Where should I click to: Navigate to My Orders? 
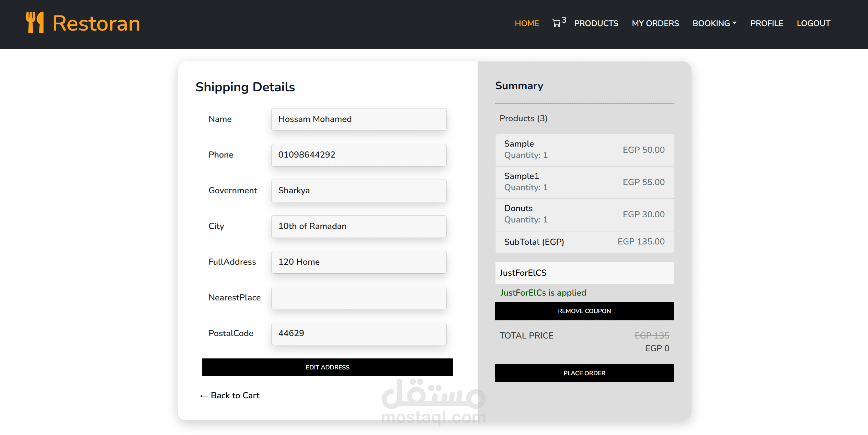(x=655, y=23)
